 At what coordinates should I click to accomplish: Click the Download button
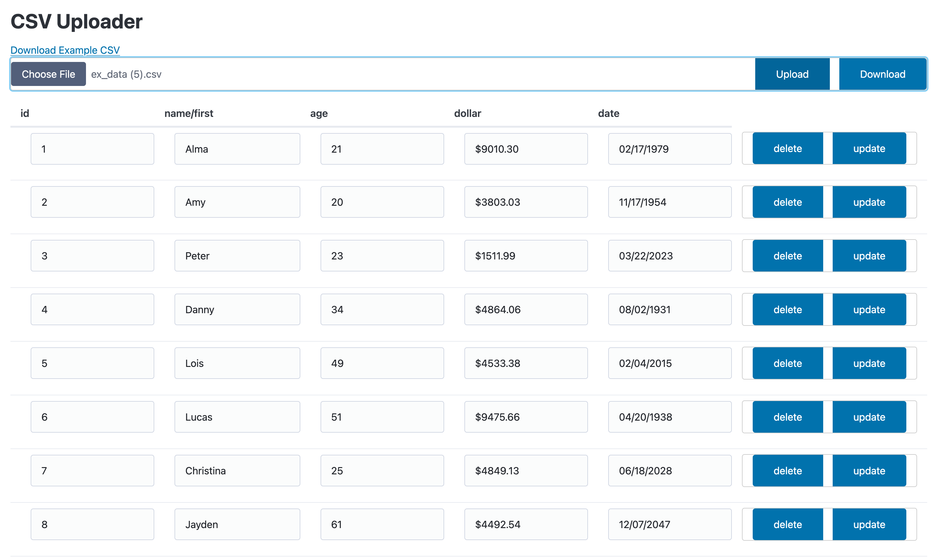(882, 74)
